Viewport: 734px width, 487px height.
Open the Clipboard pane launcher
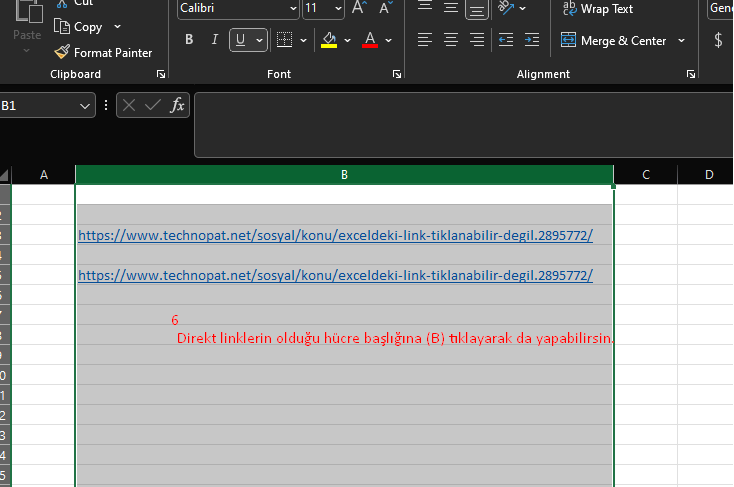pyautogui.click(x=161, y=74)
